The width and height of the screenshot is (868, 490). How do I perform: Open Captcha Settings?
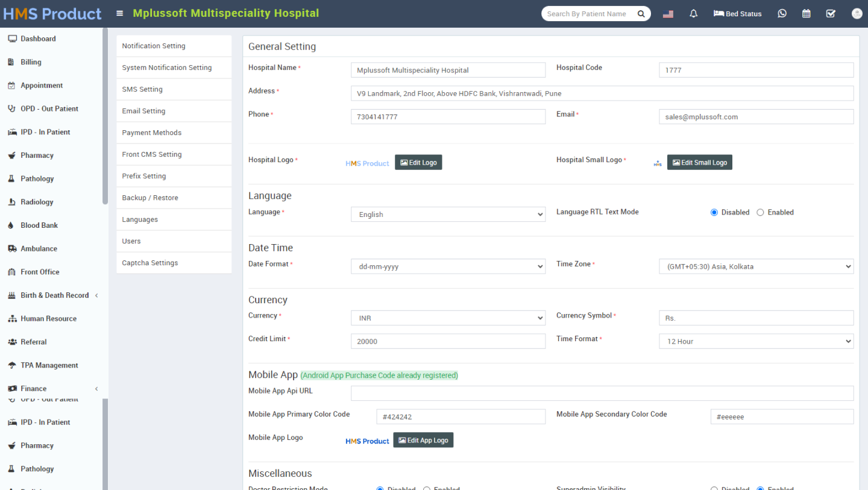tap(174, 263)
